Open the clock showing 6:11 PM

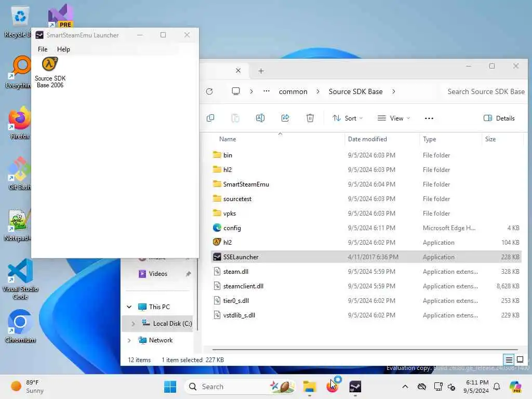476,387
